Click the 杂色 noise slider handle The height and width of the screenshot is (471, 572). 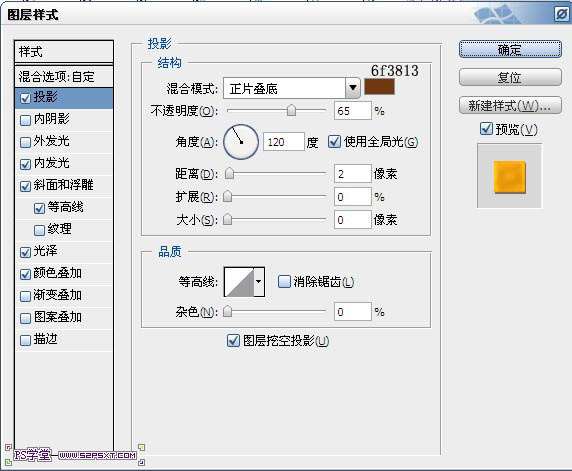click(x=227, y=312)
